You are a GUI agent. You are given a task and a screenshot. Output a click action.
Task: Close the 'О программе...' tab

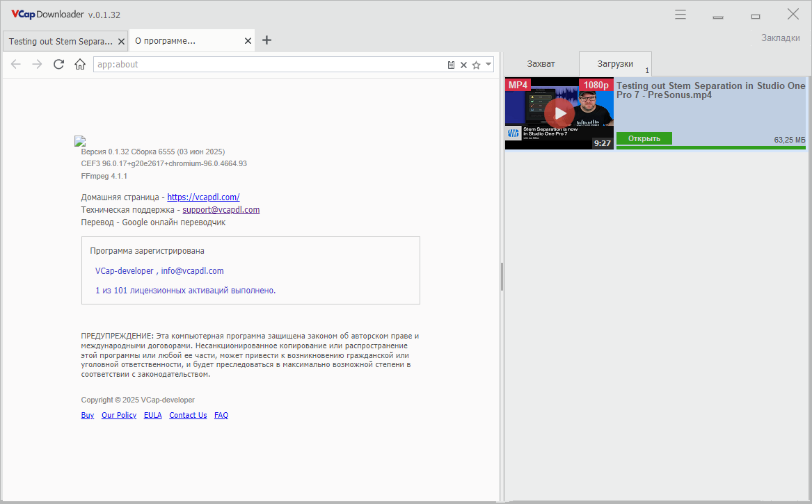click(248, 41)
